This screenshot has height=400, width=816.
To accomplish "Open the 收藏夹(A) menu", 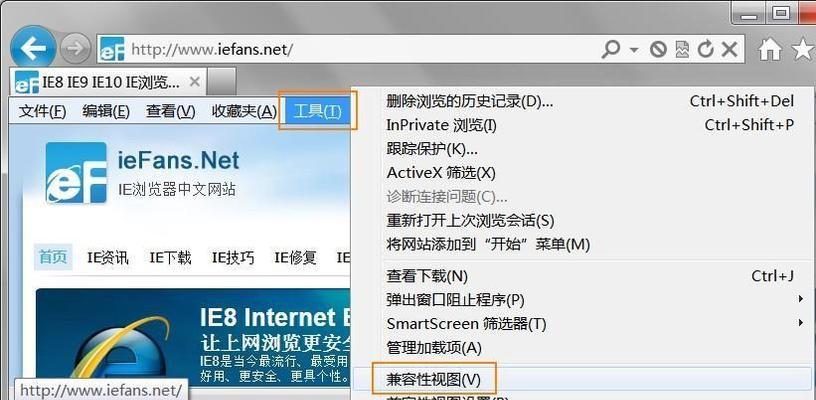I will pos(244,111).
